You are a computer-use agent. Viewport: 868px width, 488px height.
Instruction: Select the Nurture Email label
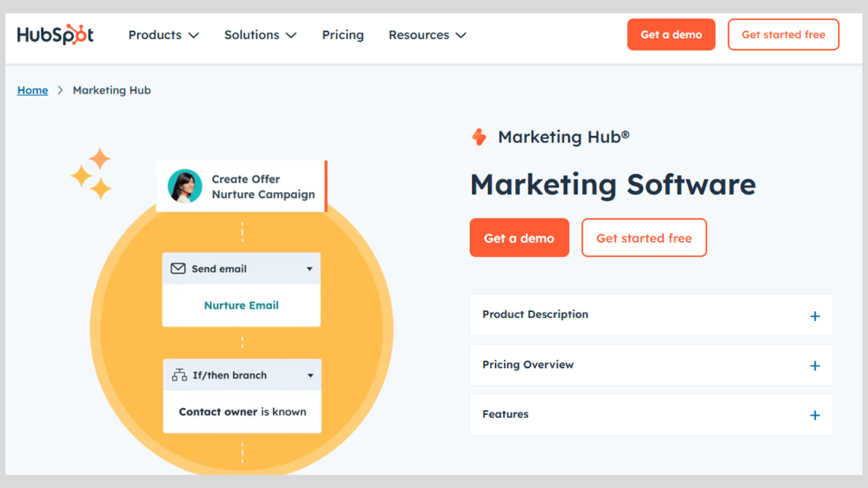(x=241, y=305)
